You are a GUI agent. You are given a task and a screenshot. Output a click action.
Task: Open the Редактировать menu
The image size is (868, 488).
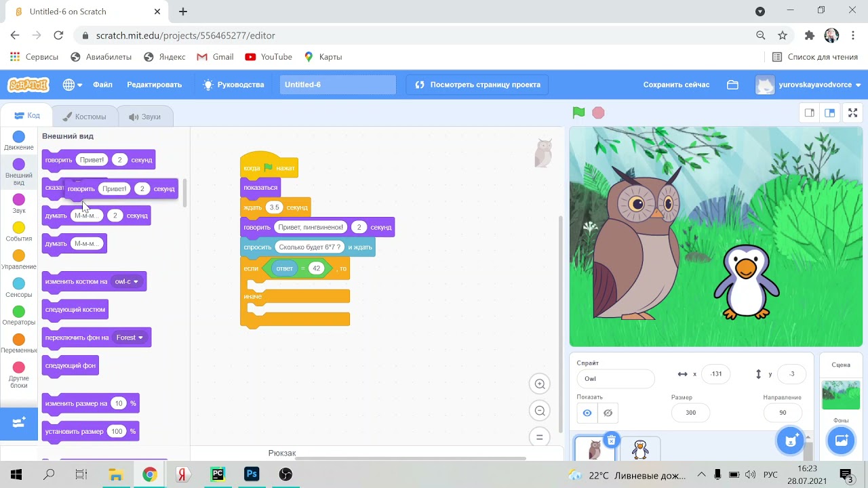(154, 85)
